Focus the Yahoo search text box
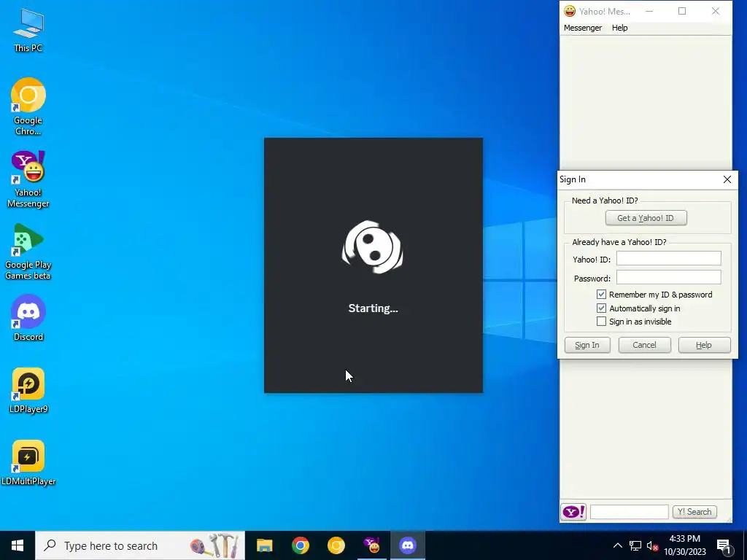The width and height of the screenshot is (747, 560). [630, 512]
